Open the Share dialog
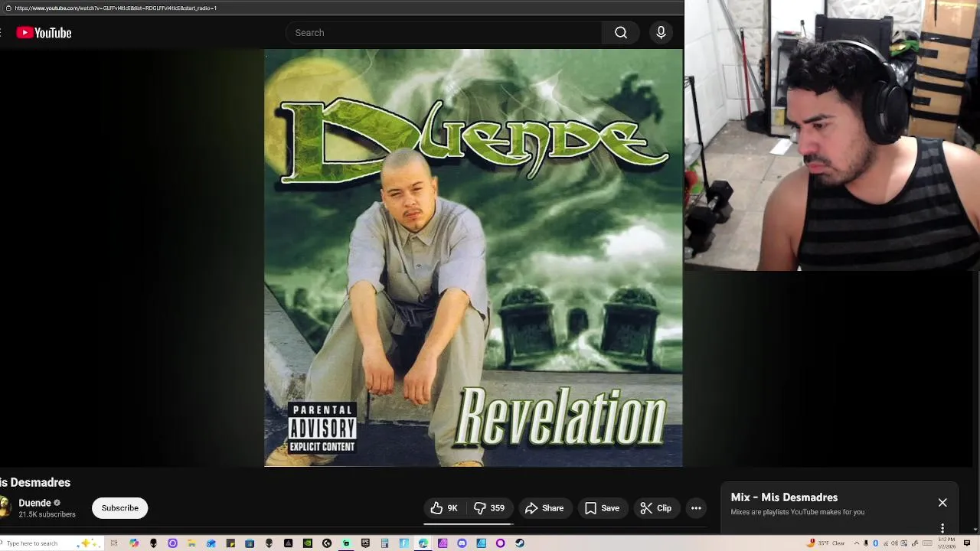 tap(544, 508)
